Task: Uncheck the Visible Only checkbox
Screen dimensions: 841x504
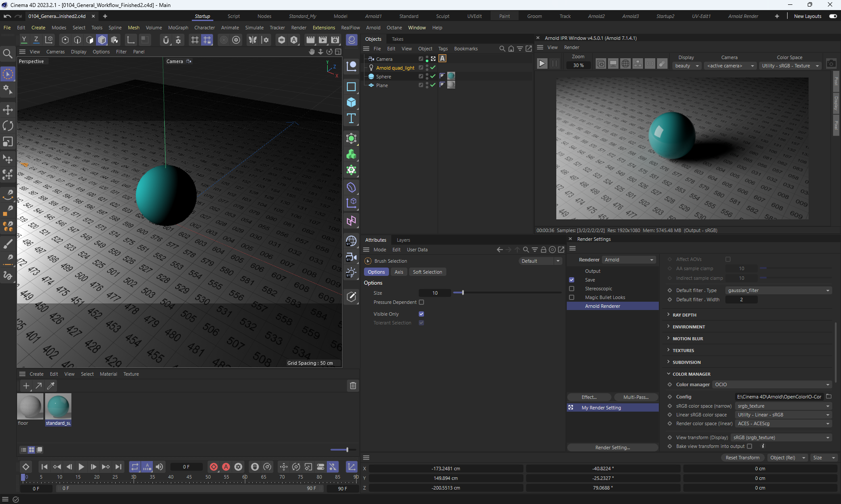Action: 421,314
